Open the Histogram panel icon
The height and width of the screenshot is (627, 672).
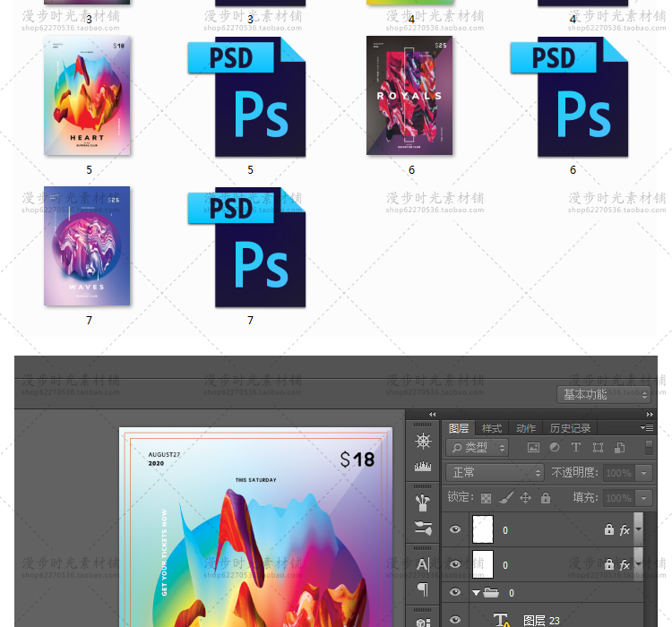(x=423, y=466)
